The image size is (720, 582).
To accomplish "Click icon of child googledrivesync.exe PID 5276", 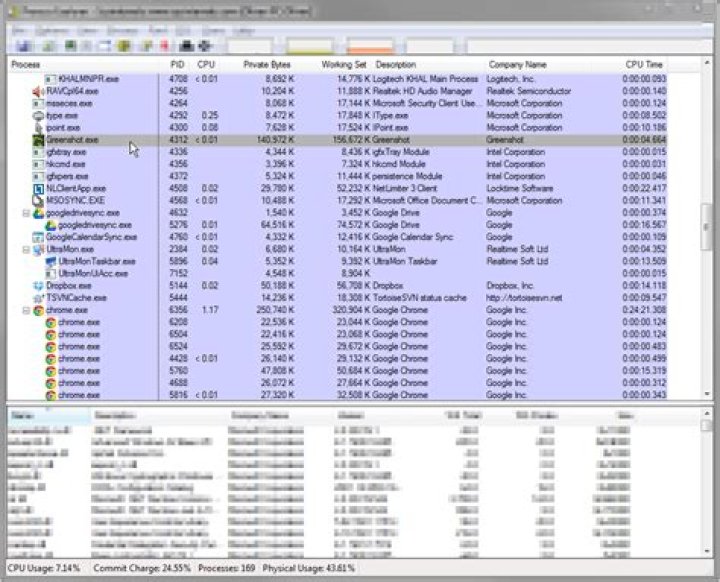I will 51,225.
